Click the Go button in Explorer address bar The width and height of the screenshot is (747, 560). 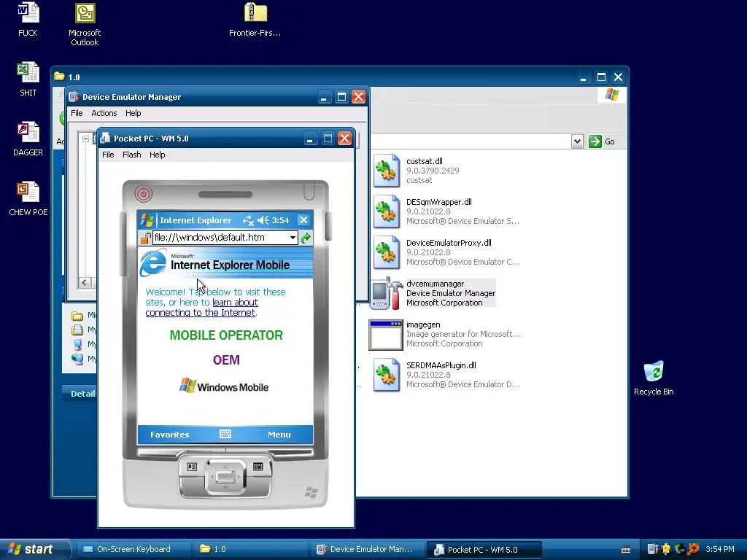point(602,141)
